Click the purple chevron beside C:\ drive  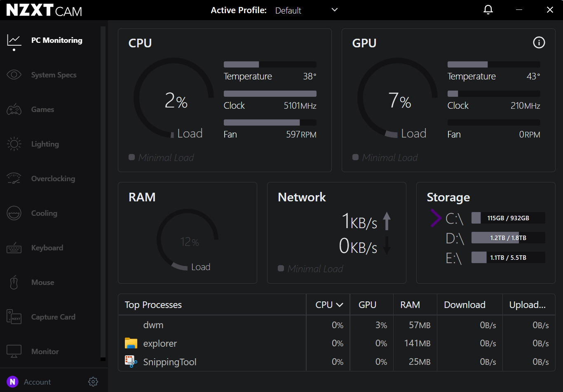[x=436, y=218]
